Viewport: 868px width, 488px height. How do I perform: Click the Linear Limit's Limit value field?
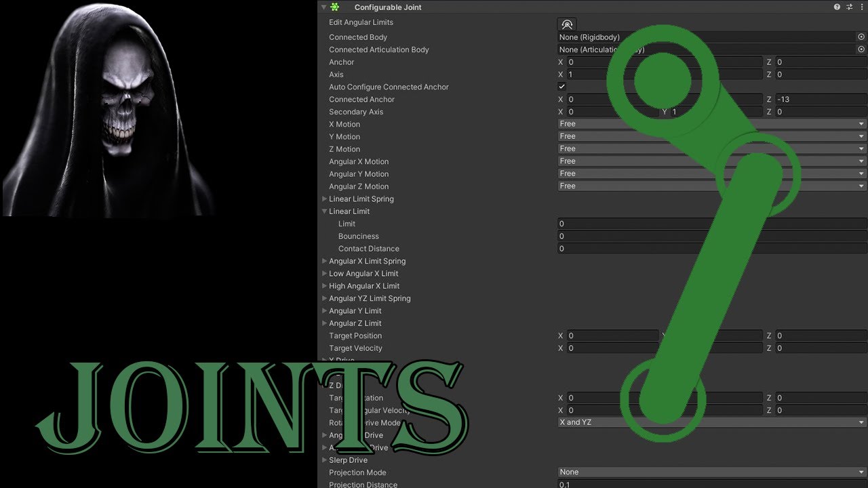(x=712, y=224)
